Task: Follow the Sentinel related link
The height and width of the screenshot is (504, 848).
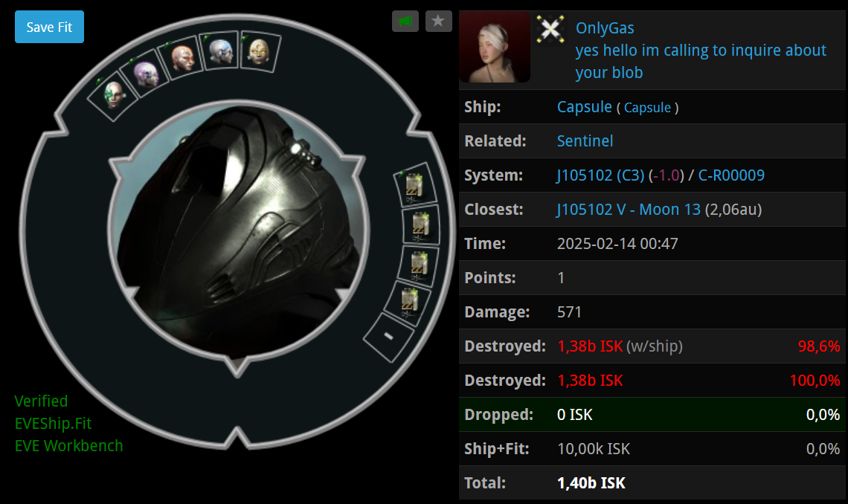Action: (585, 141)
